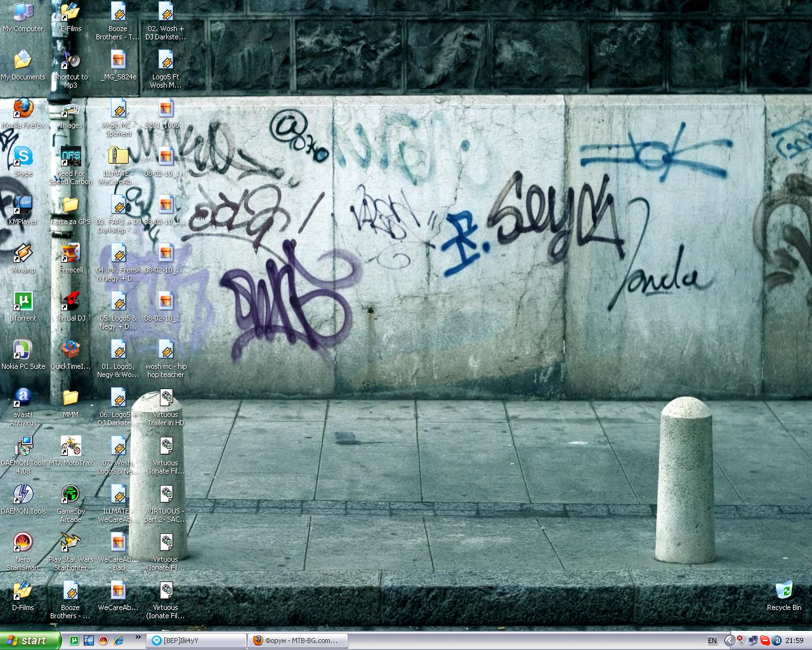Open the EN language bar selector

click(712, 640)
